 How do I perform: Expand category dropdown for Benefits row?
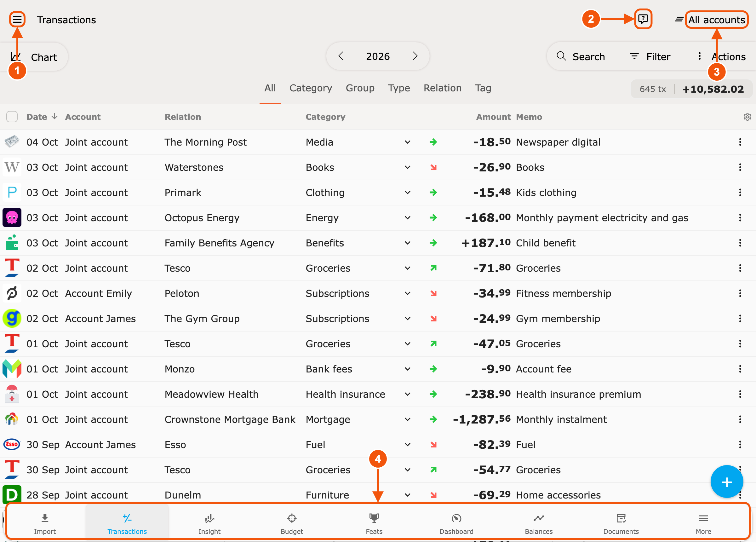(x=407, y=243)
